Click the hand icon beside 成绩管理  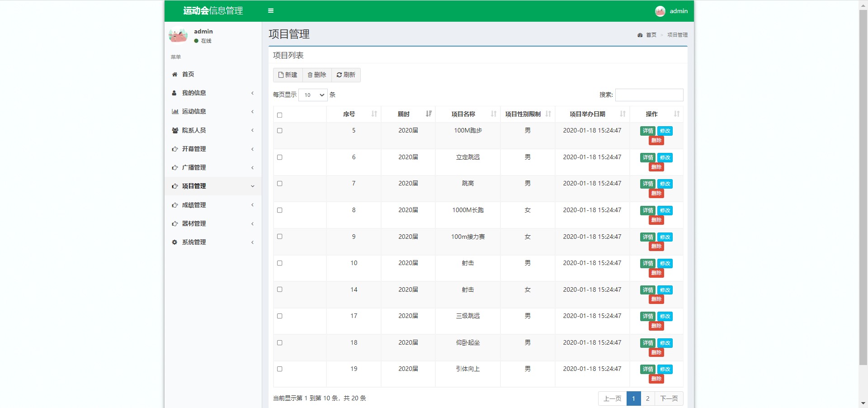click(x=175, y=205)
